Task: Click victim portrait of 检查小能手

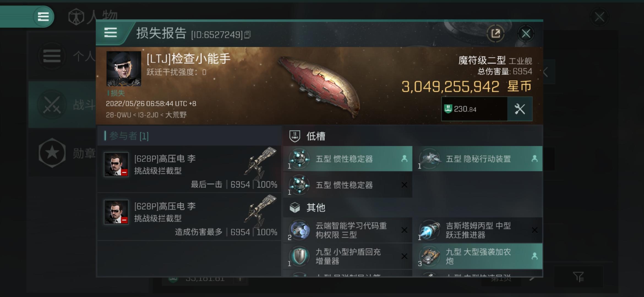Action: point(124,68)
